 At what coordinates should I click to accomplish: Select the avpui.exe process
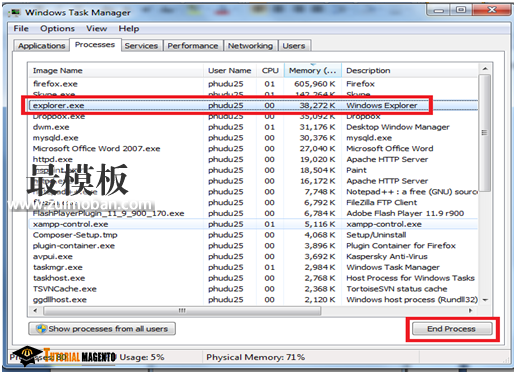click(253, 256)
